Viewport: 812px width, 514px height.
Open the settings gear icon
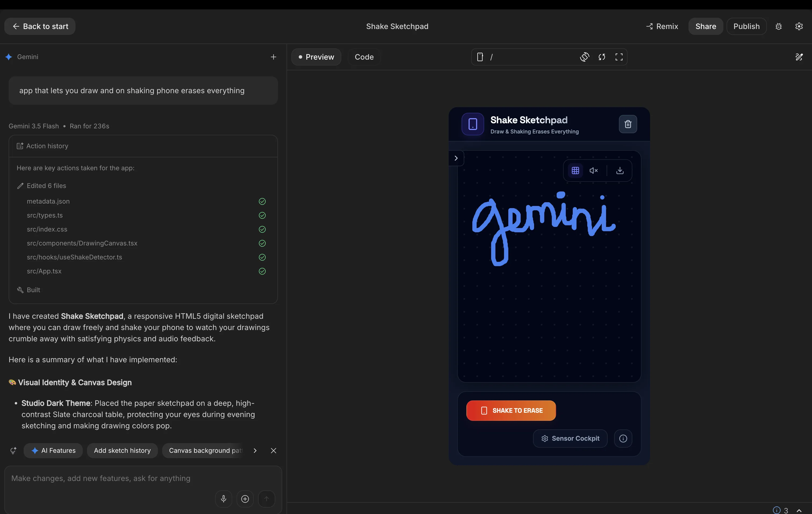(x=799, y=26)
